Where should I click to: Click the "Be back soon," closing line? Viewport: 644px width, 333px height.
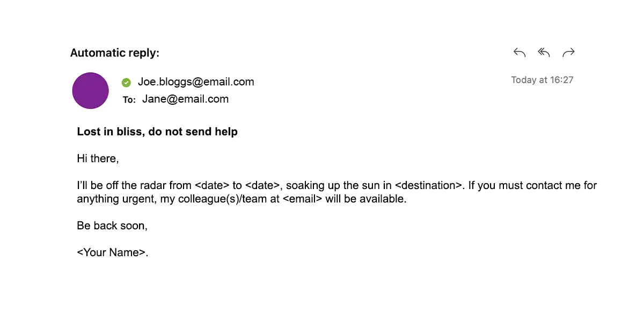pos(112,226)
